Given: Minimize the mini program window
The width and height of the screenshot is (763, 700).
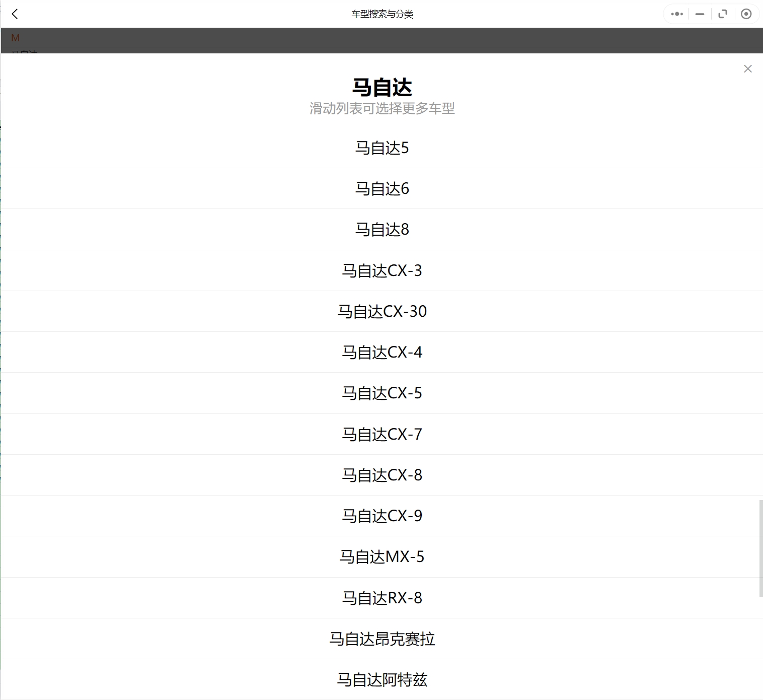Looking at the screenshot, I should pyautogui.click(x=700, y=14).
